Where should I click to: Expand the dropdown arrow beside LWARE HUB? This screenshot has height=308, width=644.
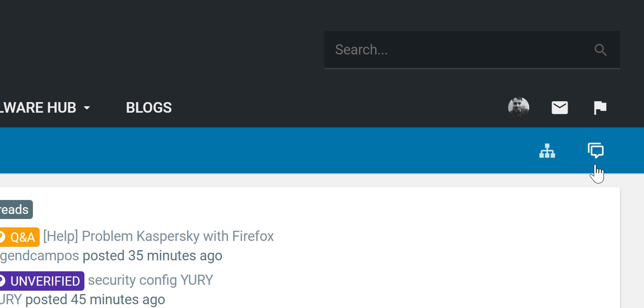click(87, 108)
